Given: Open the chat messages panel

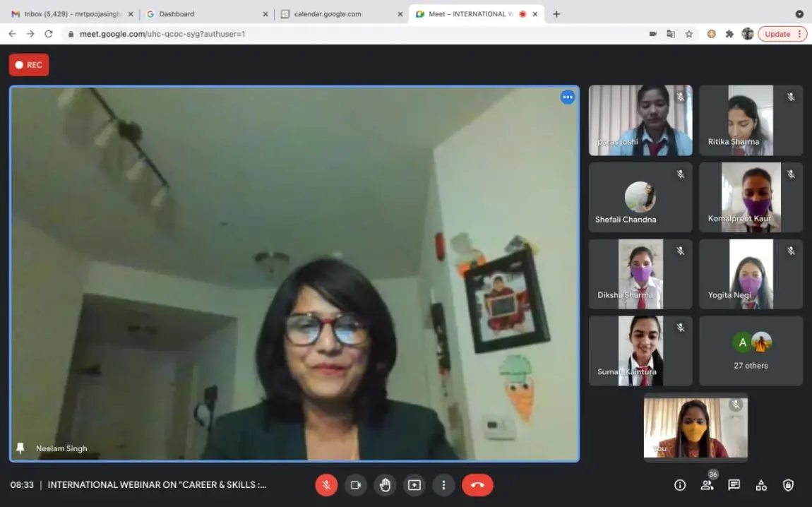Looking at the screenshot, I should (x=734, y=485).
